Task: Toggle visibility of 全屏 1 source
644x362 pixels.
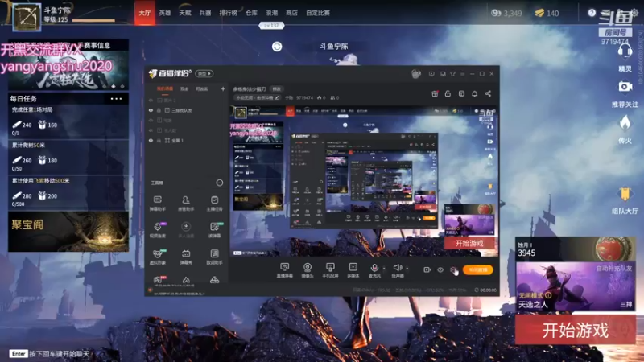Action: pos(151,140)
